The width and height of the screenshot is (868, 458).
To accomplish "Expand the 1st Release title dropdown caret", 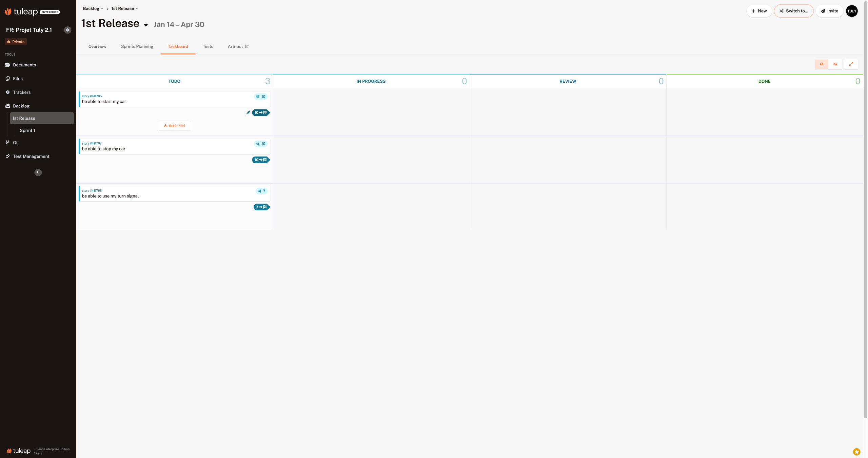I will coord(146,25).
